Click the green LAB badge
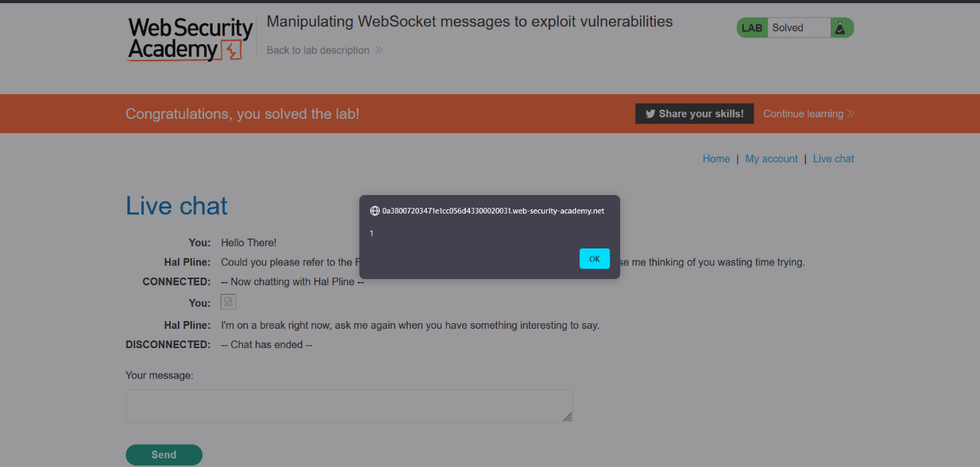Image resolution: width=980 pixels, height=467 pixels. point(752,27)
